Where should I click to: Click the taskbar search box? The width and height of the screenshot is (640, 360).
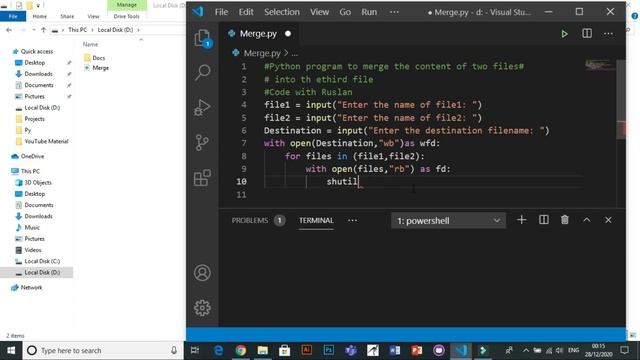102,351
